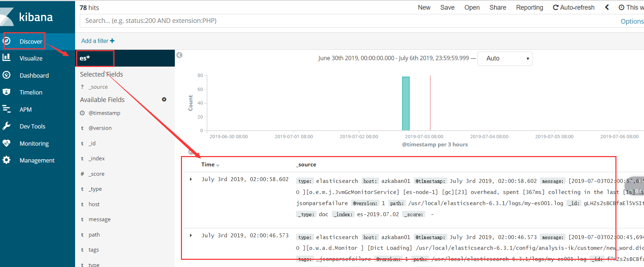Click the # type icon of _score

tap(82, 174)
